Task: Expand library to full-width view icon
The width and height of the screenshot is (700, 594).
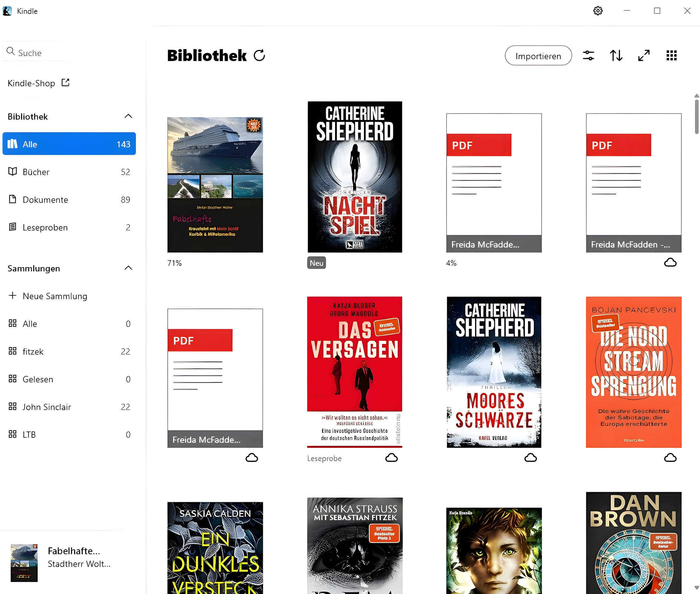Action: tap(643, 55)
